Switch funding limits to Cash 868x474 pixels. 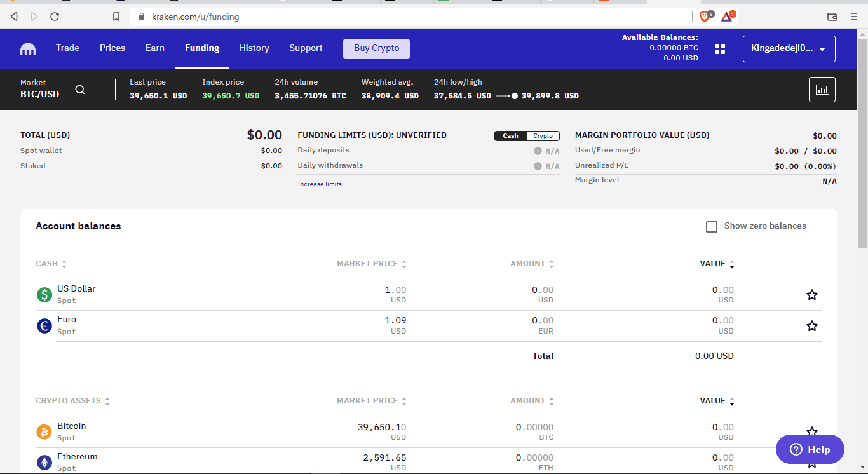[511, 136]
